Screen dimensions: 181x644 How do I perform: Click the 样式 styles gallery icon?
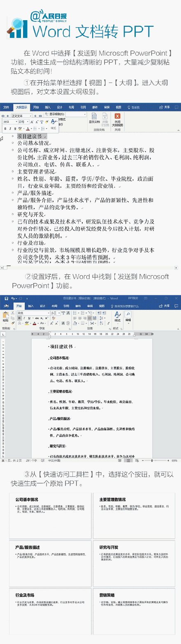pos(117,316)
